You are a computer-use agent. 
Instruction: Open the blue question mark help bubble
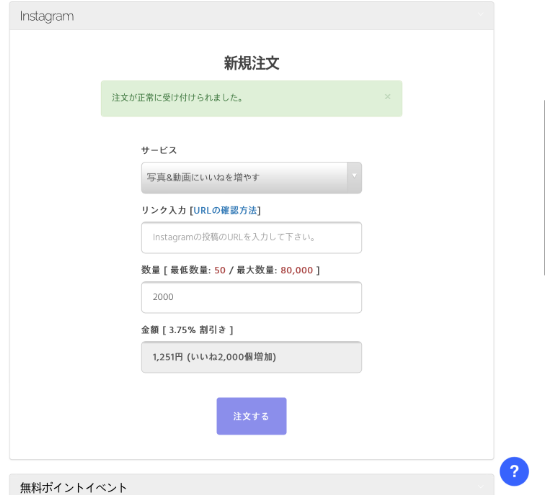pos(514,471)
